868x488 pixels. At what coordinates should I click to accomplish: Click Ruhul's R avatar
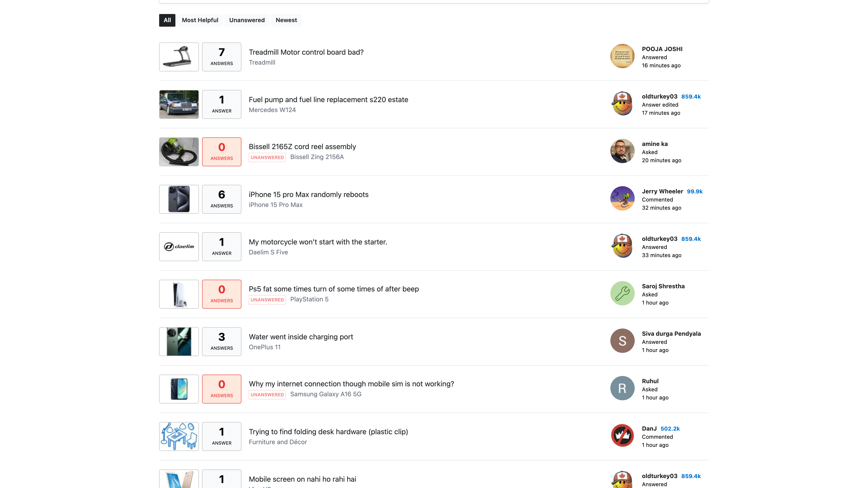tap(622, 389)
